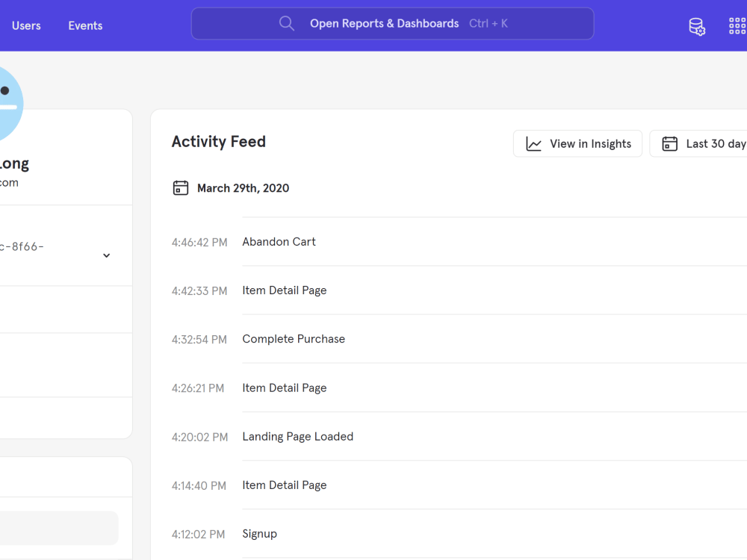Click the user's blue avatar circle
The height and width of the screenshot is (560, 747).
tap(7, 103)
